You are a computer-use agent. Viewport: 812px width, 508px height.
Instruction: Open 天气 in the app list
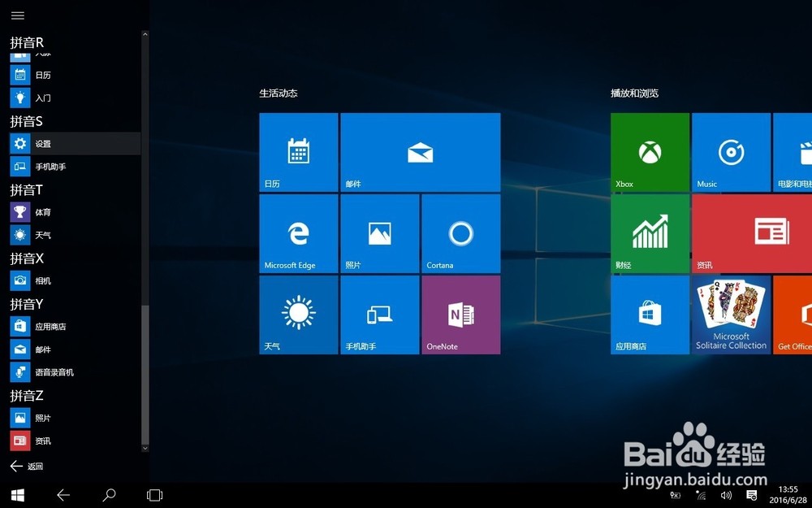[75, 235]
